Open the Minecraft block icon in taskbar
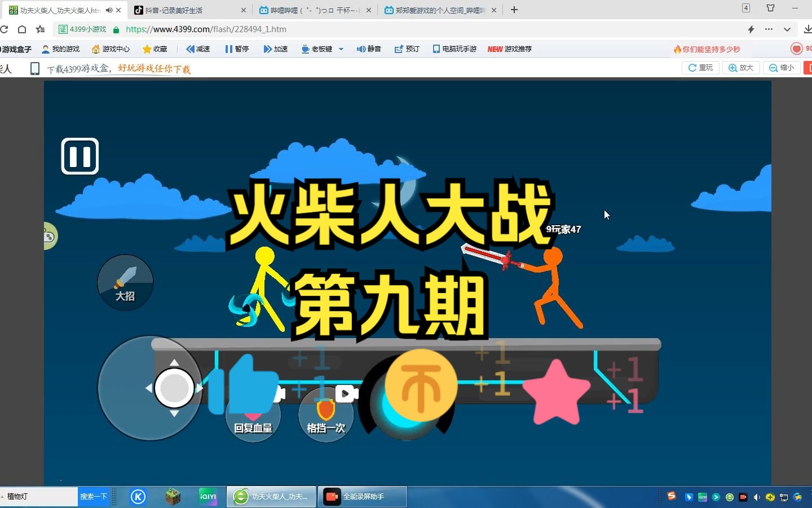 pos(173,497)
